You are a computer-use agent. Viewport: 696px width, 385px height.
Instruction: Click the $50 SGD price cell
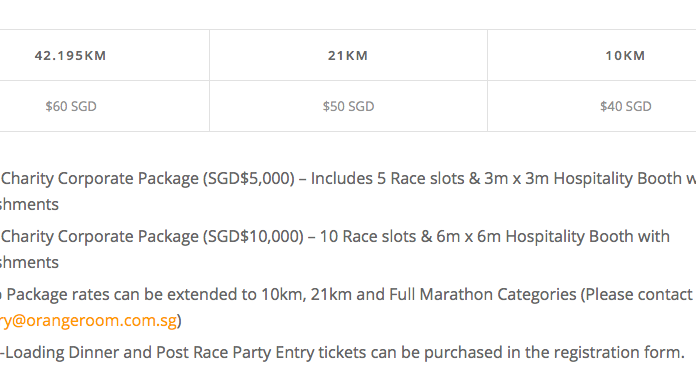click(348, 106)
